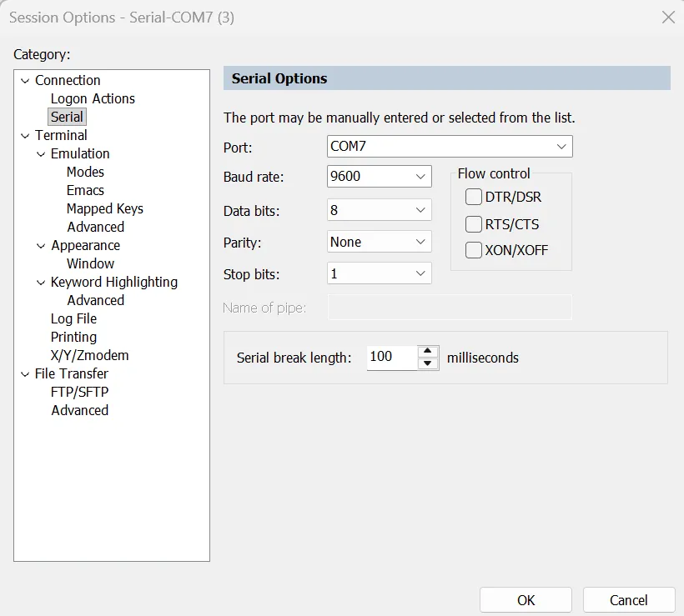
Task: Click the serial break length field
Action: pyautogui.click(x=391, y=357)
